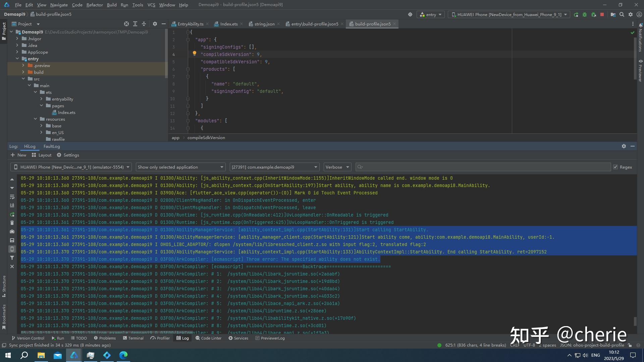The image size is (644, 362).
Task: Open the Refactor menu
Action: point(95,5)
